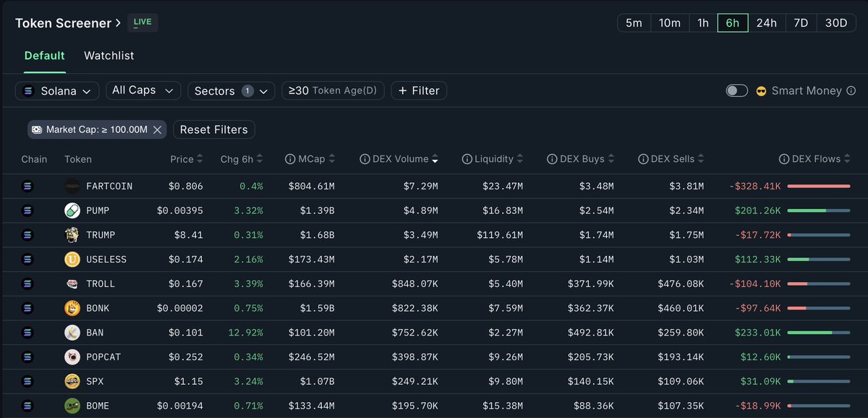Toggle the Smart Money switch
This screenshot has width=868, height=418.
coord(736,90)
